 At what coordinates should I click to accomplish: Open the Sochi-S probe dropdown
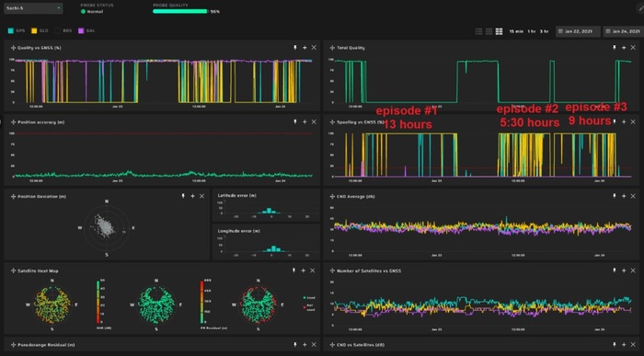[x=33, y=8]
